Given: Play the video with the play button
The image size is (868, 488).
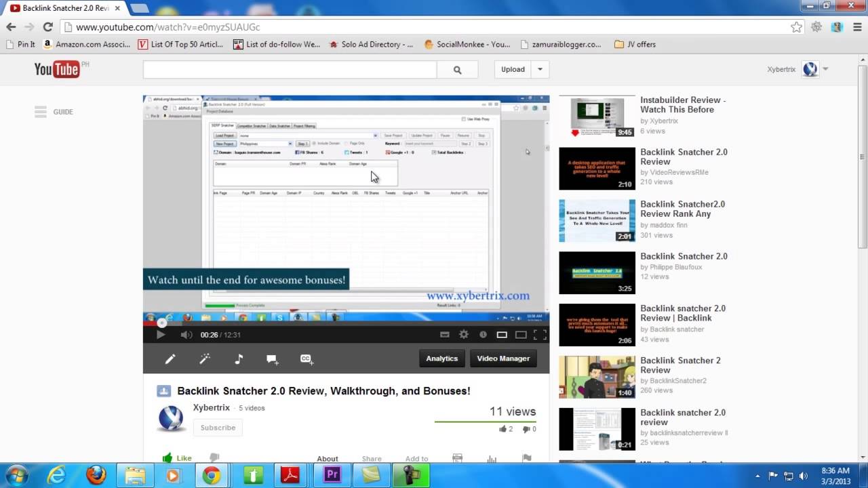Looking at the screenshot, I should (x=161, y=334).
